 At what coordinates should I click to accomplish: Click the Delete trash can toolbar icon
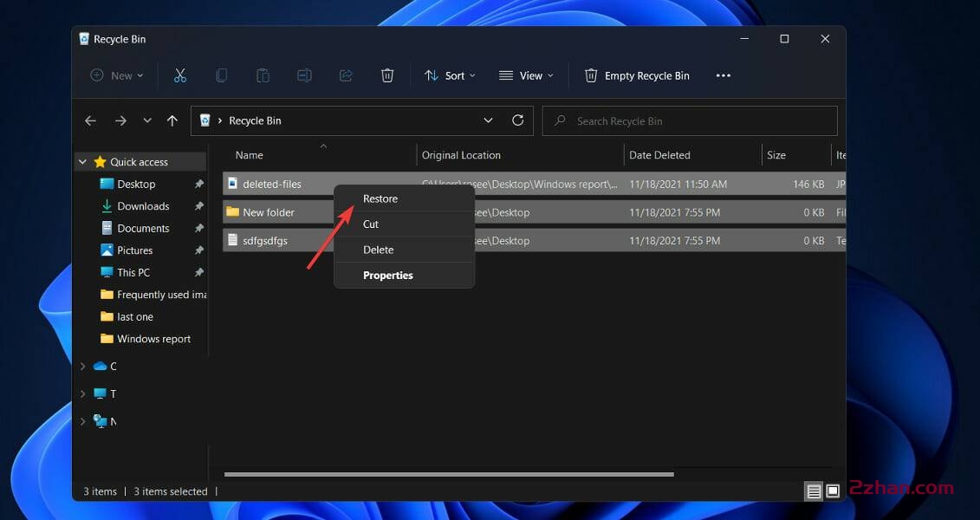[x=387, y=75]
